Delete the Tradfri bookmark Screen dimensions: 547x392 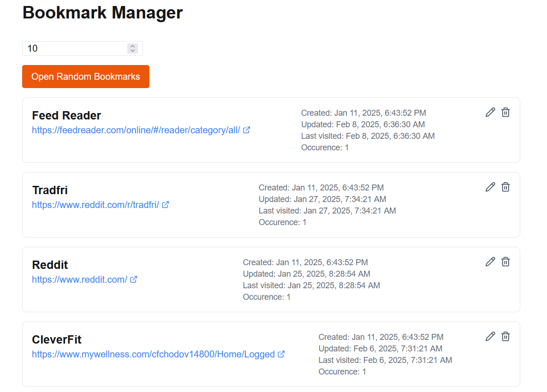tap(505, 187)
